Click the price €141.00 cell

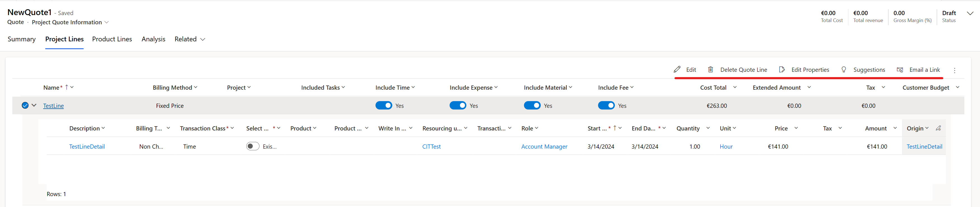(x=778, y=147)
